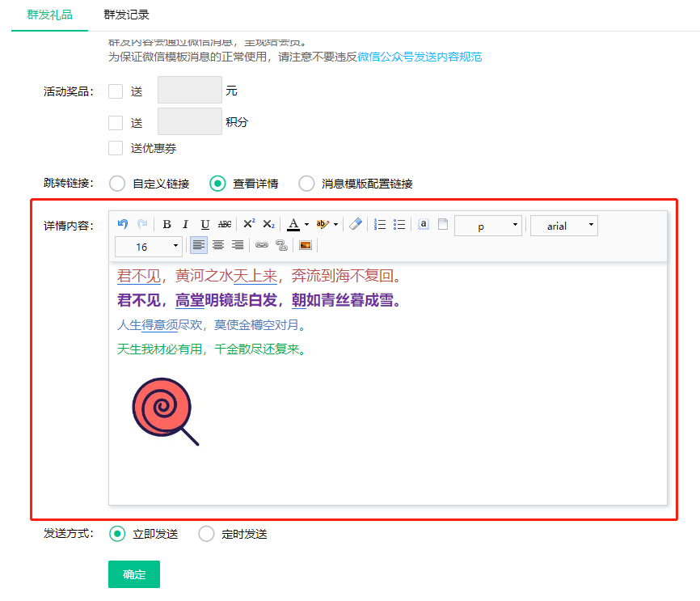Insert an image into the detail content
The image size is (700, 601).
(305, 245)
